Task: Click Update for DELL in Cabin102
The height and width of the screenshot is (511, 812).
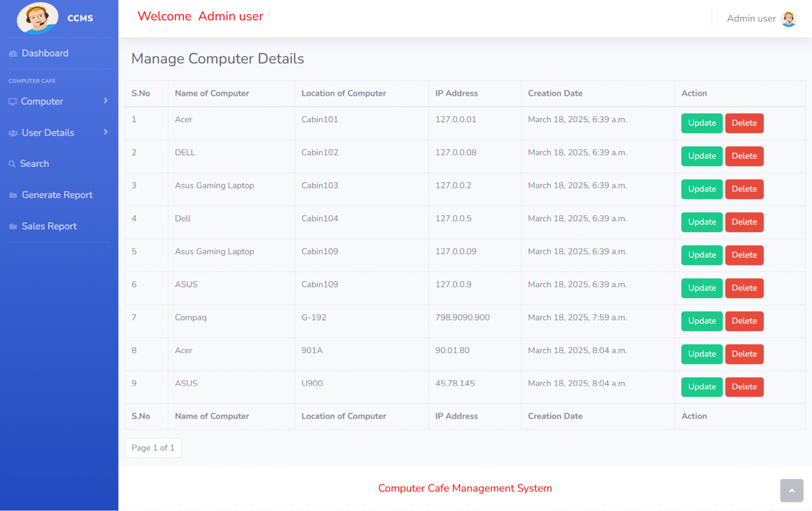Action: click(702, 156)
